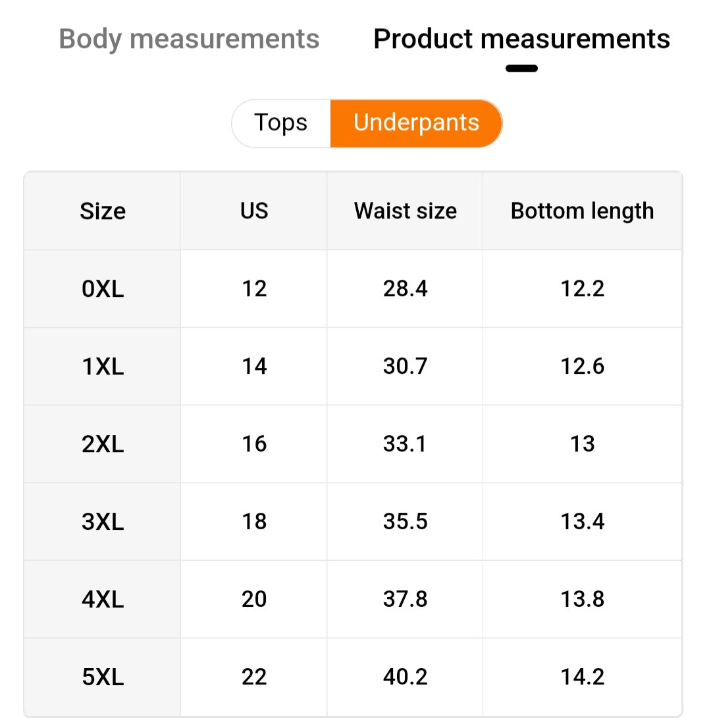Select the 5XL size row
The image size is (711, 728).
[x=103, y=677]
